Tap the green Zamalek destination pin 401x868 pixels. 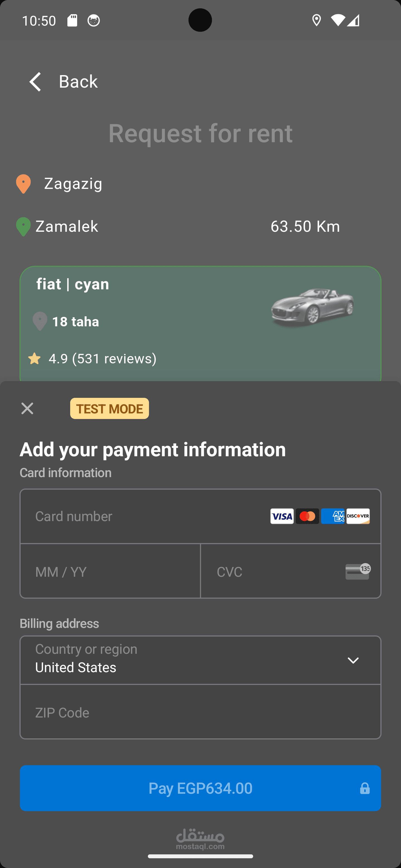(x=23, y=226)
